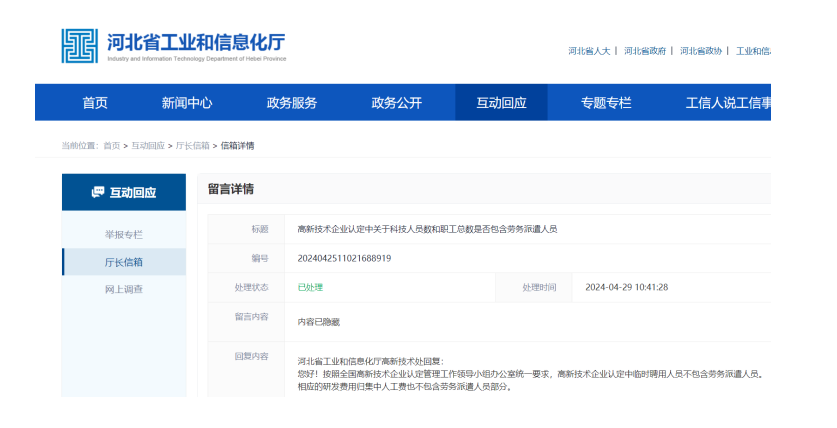
Task: Click 信箱详情 breadcrumb text
Action: (x=238, y=146)
